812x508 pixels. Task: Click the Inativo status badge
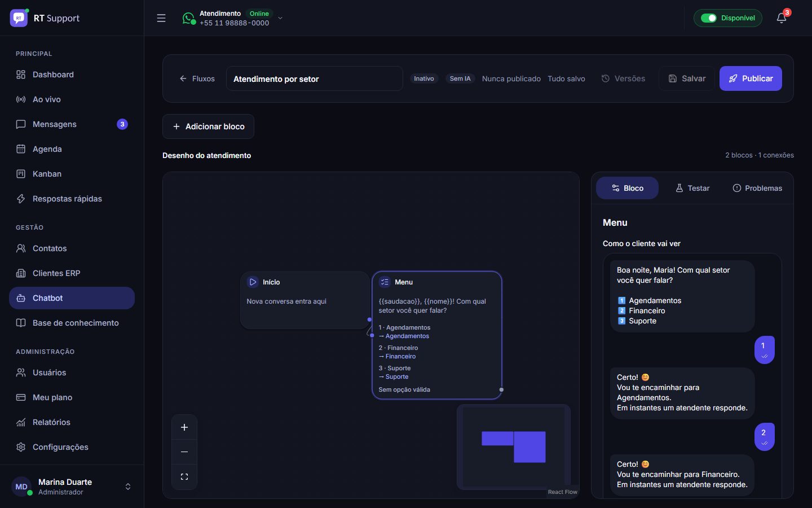[424, 78]
